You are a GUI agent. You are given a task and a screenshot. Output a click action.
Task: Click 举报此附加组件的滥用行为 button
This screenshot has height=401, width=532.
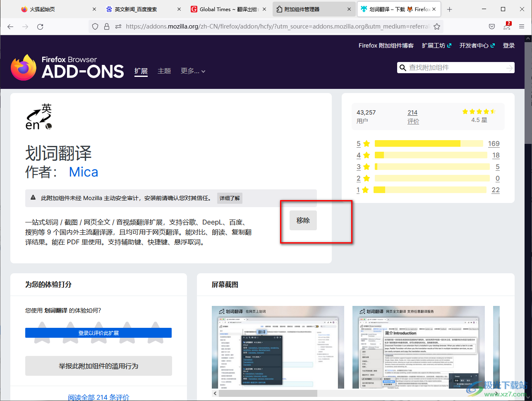[x=98, y=366]
